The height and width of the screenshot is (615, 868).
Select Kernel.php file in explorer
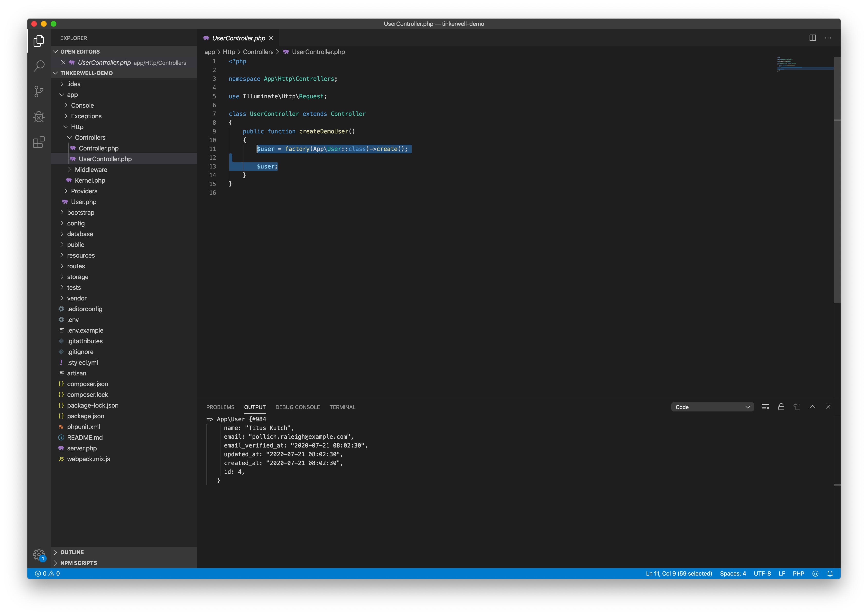(x=123, y=180)
